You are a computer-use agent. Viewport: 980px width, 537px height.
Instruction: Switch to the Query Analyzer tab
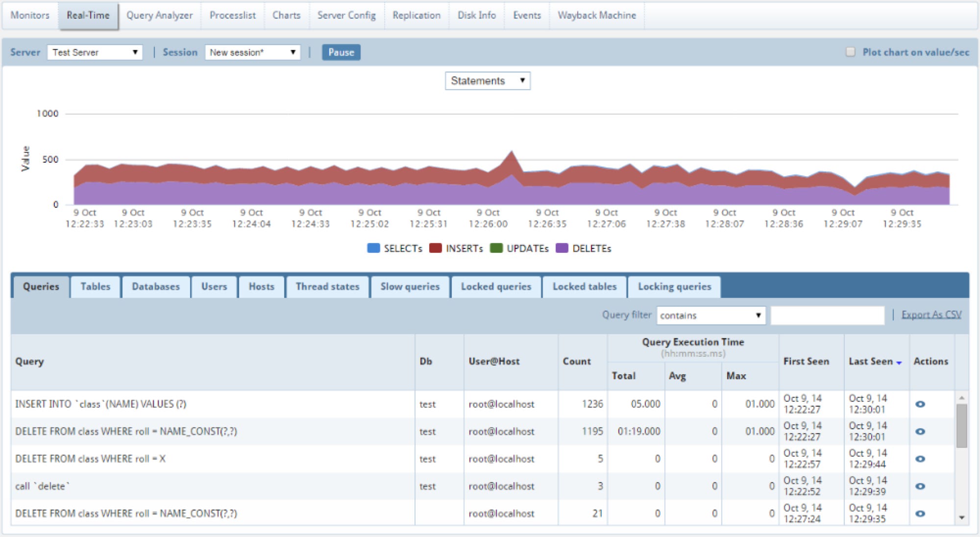[159, 15]
